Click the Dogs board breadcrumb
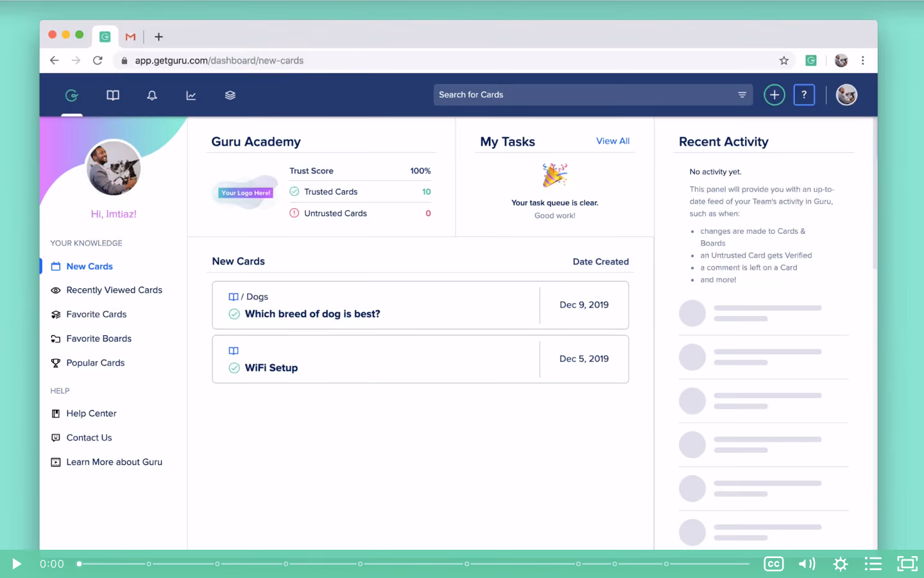Image resolution: width=924 pixels, height=578 pixels. point(257,297)
